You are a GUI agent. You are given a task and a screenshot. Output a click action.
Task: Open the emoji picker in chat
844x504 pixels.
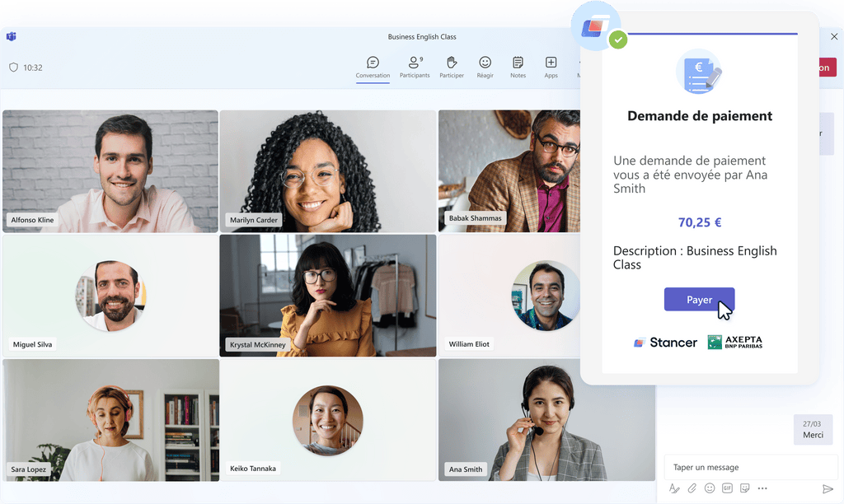click(x=710, y=488)
